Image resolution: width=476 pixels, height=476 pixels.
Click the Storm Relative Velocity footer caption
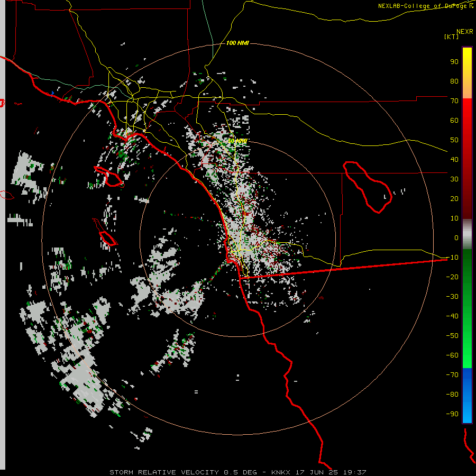click(238, 472)
